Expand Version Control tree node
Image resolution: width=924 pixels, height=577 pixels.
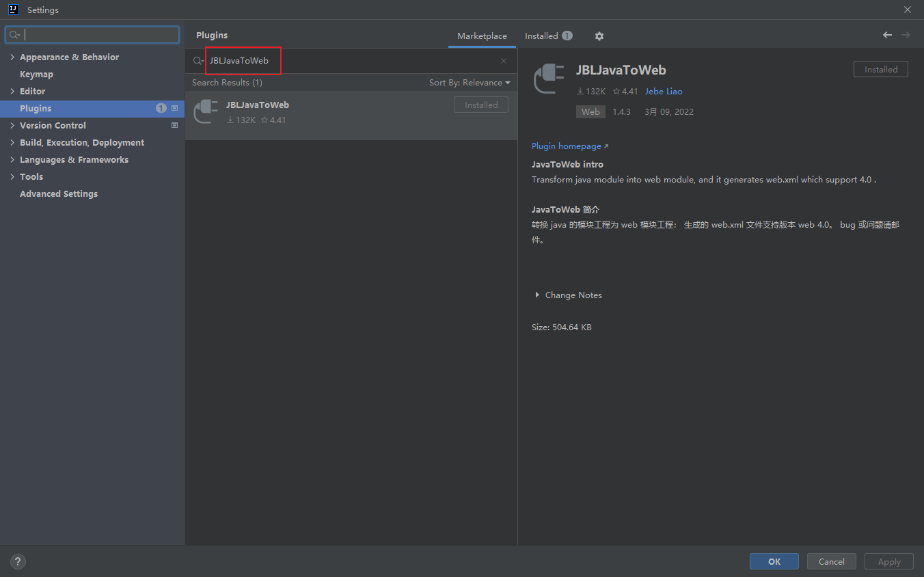click(x=12, y=125)
